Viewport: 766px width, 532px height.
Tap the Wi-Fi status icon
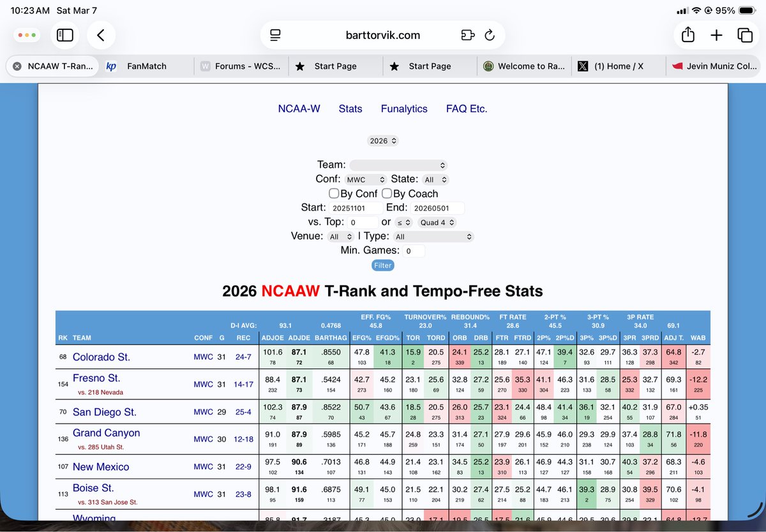[697, 11]
